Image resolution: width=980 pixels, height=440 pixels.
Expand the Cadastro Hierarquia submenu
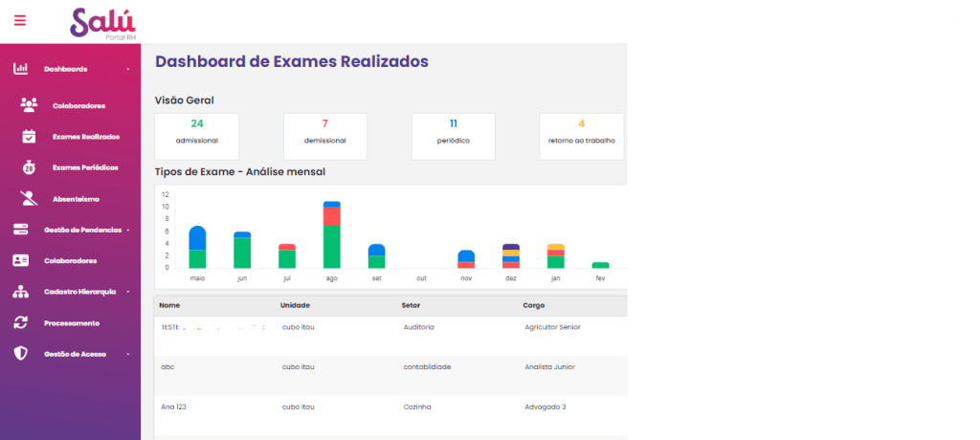coord(127,292)
